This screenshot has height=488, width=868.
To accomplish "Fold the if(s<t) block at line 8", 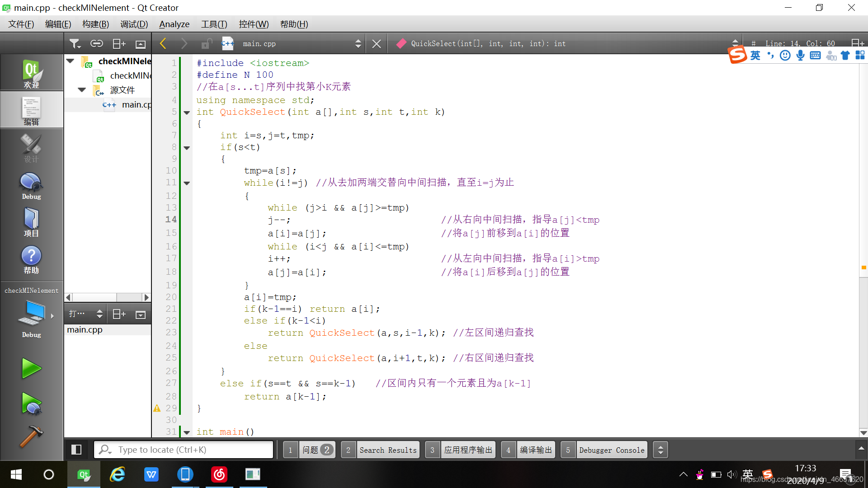I will click(187, 148).
